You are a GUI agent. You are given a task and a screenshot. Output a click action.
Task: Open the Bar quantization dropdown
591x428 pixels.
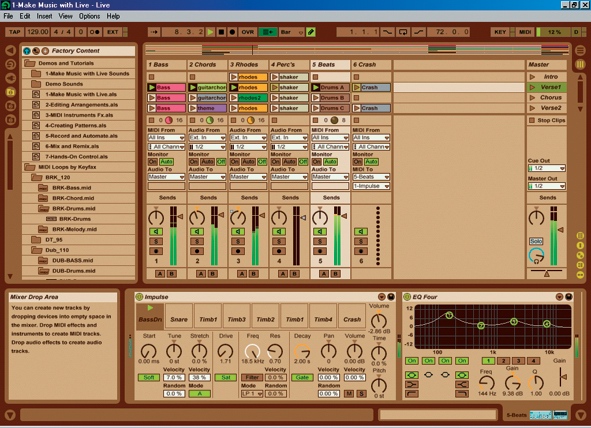tap(292, 32)
